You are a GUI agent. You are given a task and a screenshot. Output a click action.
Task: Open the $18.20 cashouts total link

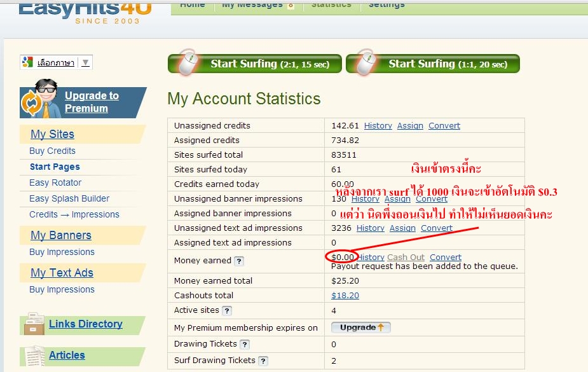click(345, 296)
